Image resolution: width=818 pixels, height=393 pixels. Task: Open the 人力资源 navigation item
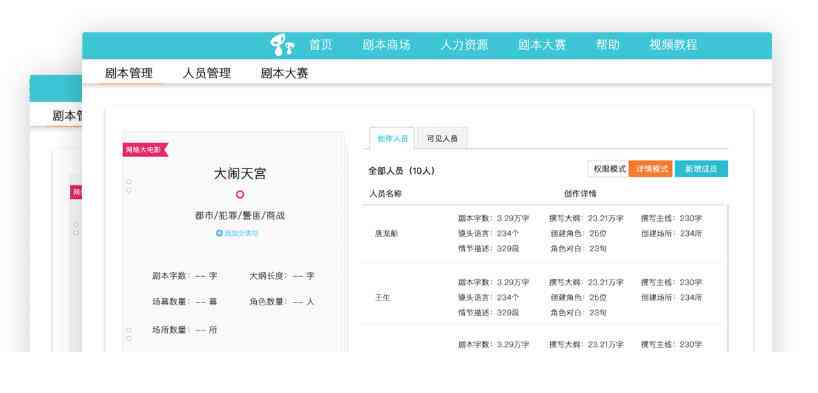464,45
